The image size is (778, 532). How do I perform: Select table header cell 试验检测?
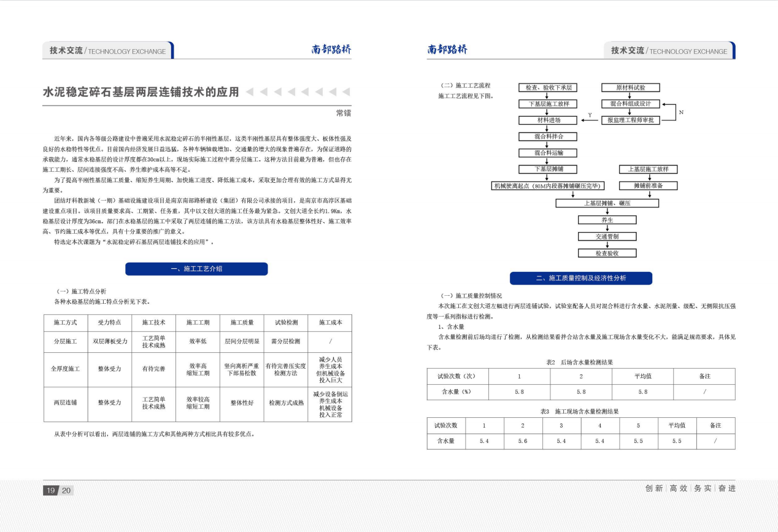point(285,323)
